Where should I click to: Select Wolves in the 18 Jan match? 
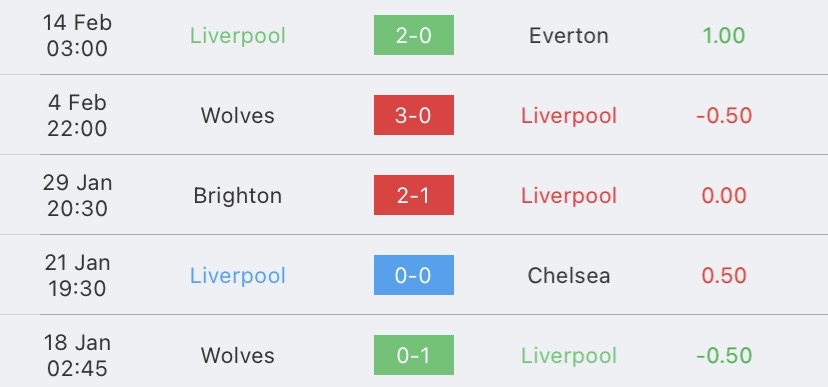pyautogui.click(x=238, y=355)
